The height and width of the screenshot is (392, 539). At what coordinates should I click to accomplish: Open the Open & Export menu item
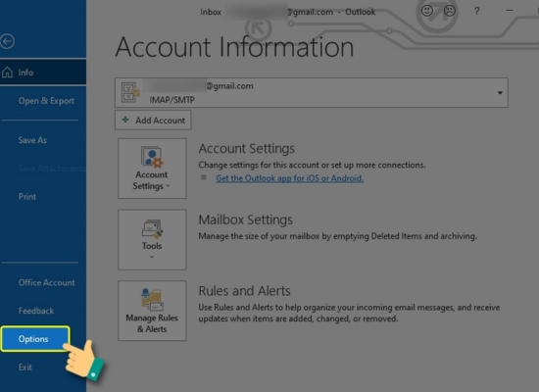tap(46, 101)
